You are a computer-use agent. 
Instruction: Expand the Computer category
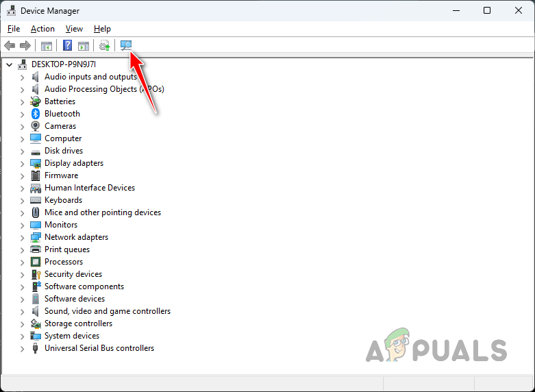coord(22,139)
